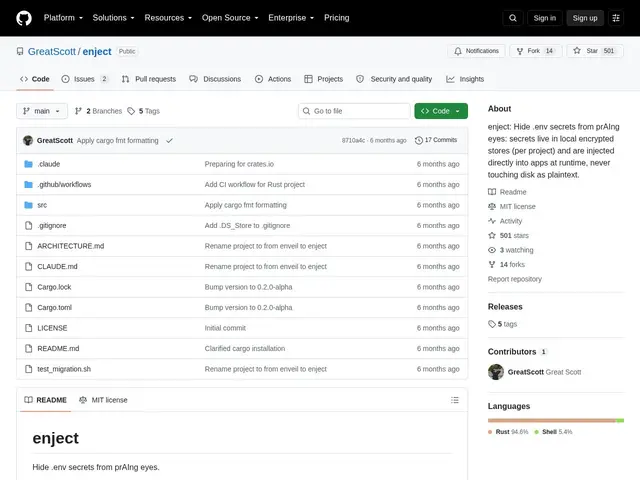
Task: View the 2 Branches link
Action: coord(98,111)
